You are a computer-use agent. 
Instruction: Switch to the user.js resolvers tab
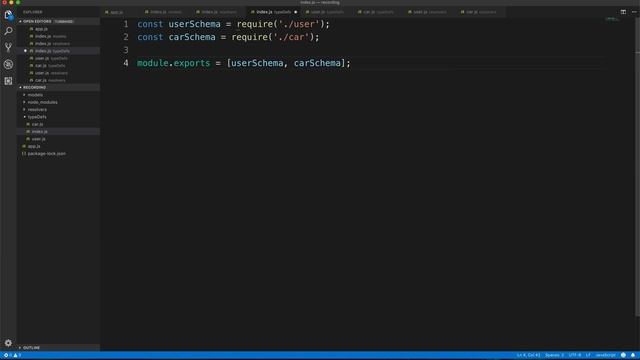(428, 12)
